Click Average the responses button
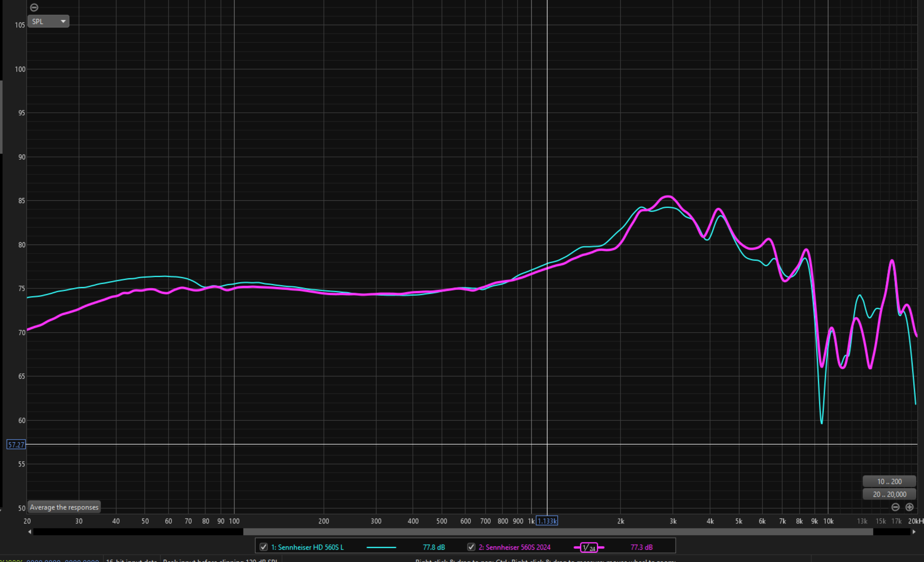The image size is (924, 562). tap(64, 507)
